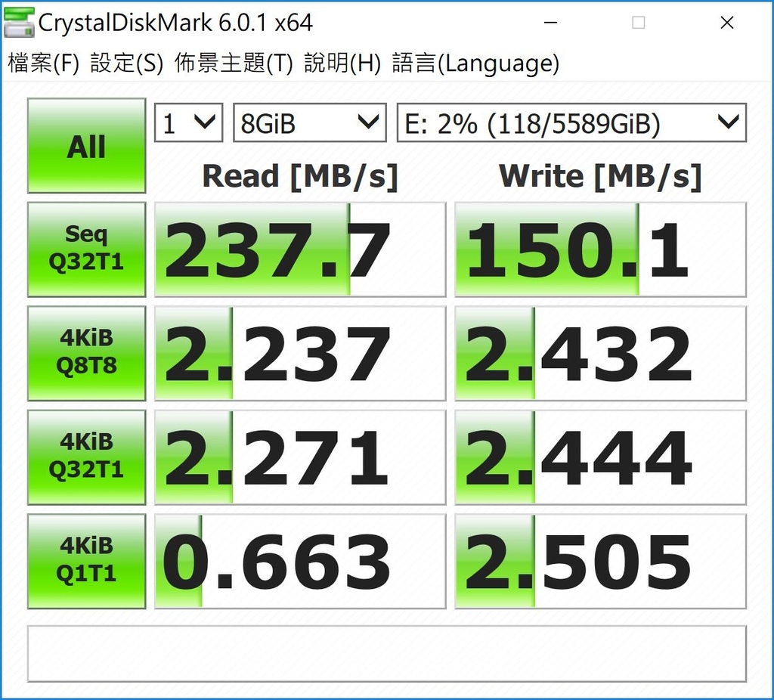Screen dimensions: 774x700
Task: Click the Write [MB/s] column header
Action: click(600, 176)
